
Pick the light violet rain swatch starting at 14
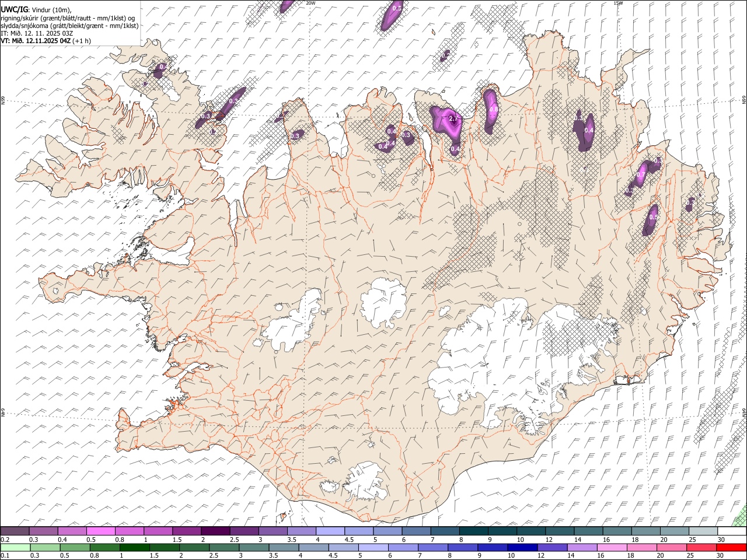click(x=582, y=547)
